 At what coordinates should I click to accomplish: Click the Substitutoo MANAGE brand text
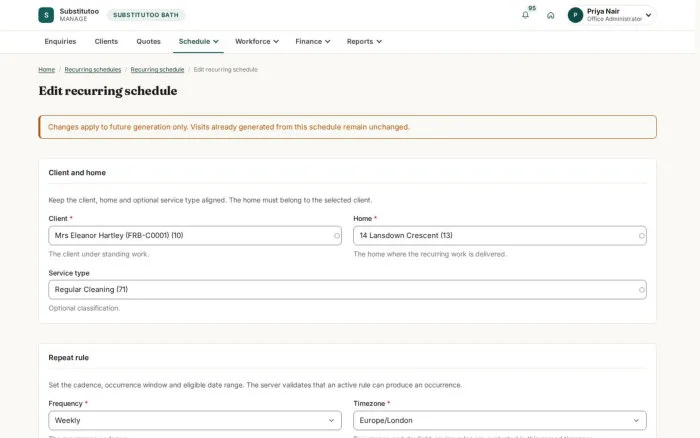coord(79,15)
